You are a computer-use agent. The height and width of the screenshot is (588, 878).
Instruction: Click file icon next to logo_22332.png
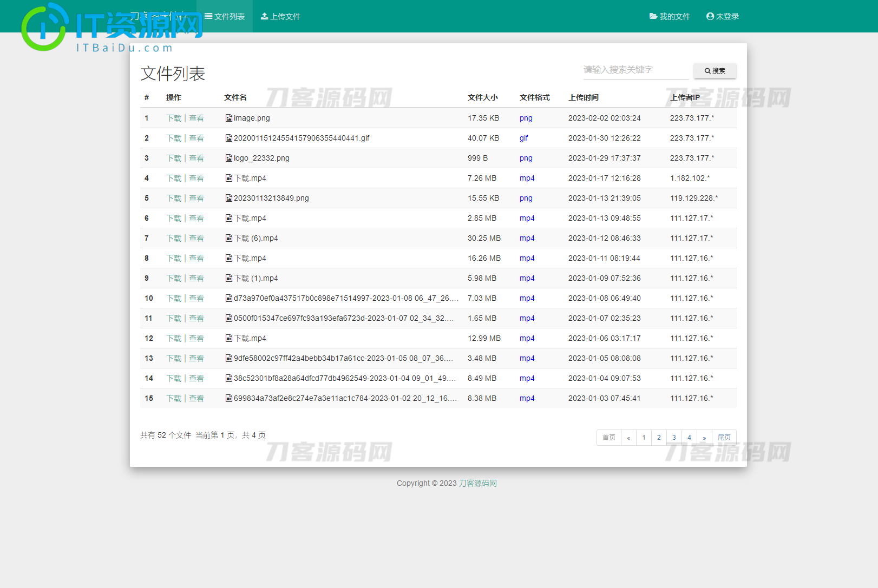coord(229,158)
